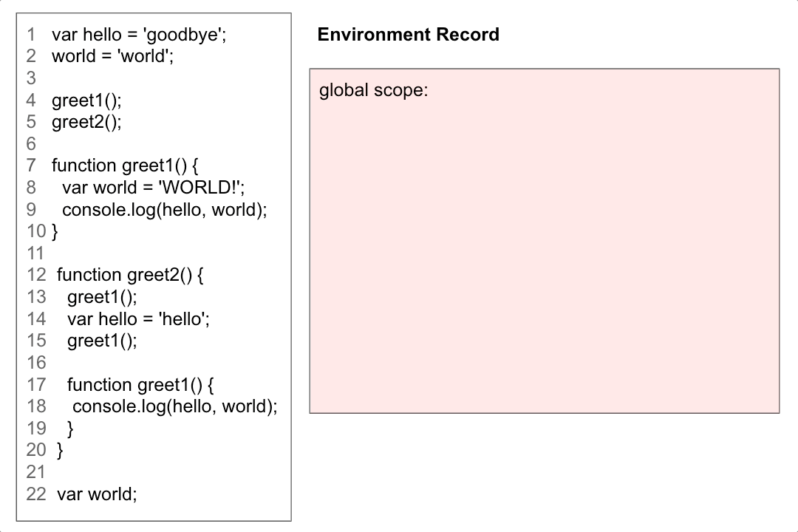Image resolution: width=798 pixels, height=532 pixels.
Task: Click the "Environment Record" heading
Action: click(x=408, y=35)
